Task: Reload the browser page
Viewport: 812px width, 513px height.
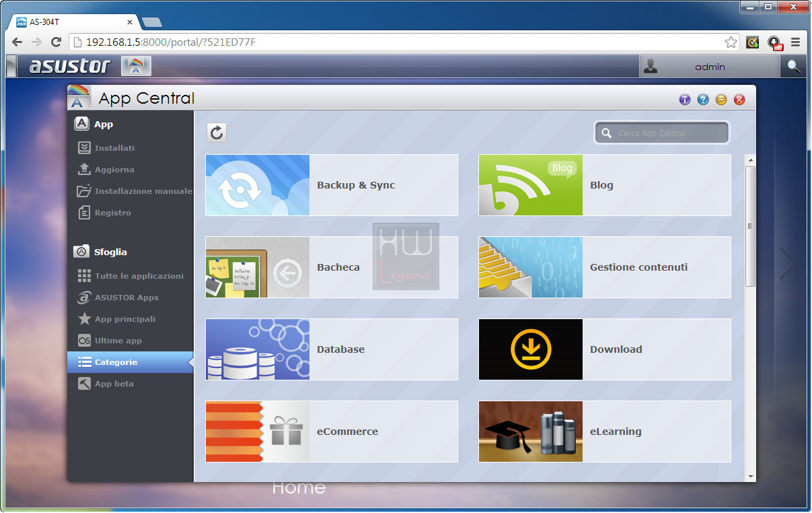Action: [57, 42]
